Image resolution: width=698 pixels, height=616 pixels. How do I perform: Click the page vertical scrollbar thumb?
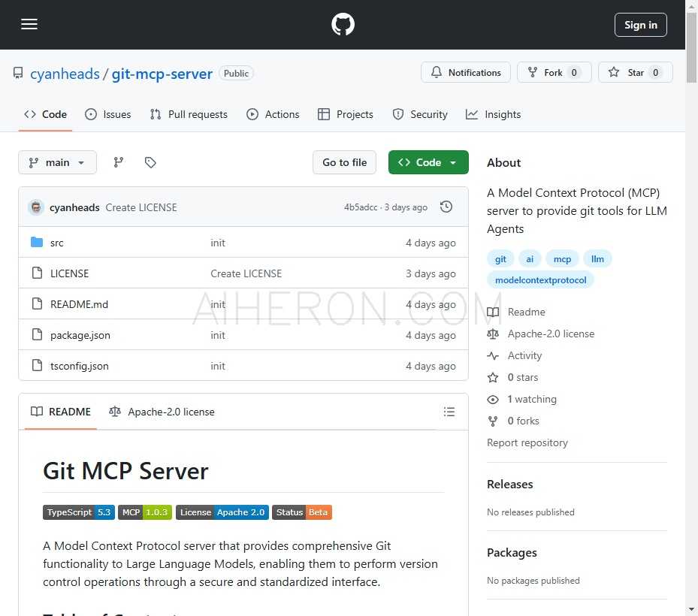tap(691, 47)
